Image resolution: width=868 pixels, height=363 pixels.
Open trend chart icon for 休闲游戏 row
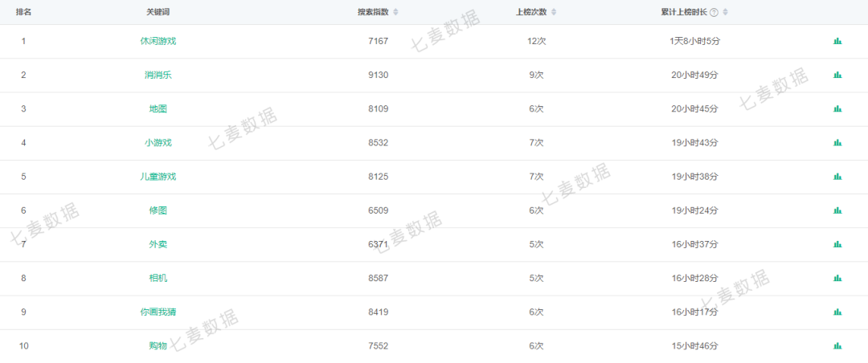(x=837, y=41)
